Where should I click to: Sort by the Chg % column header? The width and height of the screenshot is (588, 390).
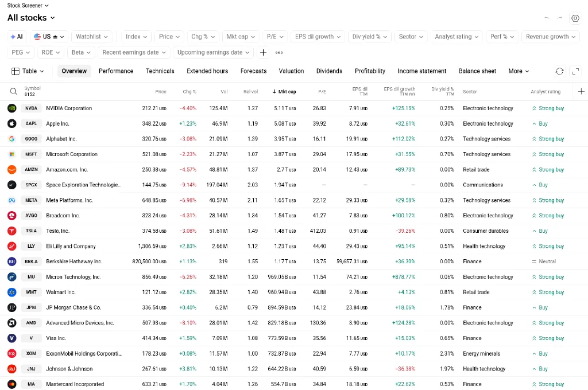[x=189, y=92]
